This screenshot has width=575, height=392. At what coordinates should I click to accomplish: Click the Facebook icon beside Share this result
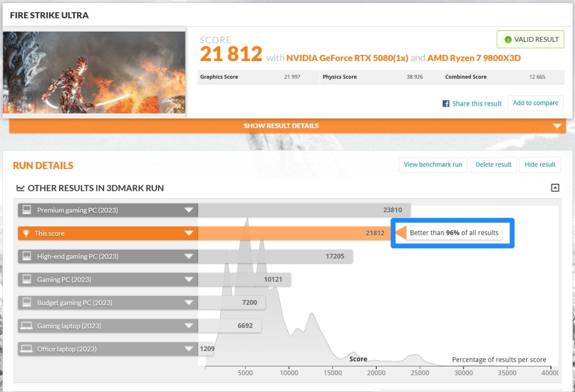click(446, 104)
